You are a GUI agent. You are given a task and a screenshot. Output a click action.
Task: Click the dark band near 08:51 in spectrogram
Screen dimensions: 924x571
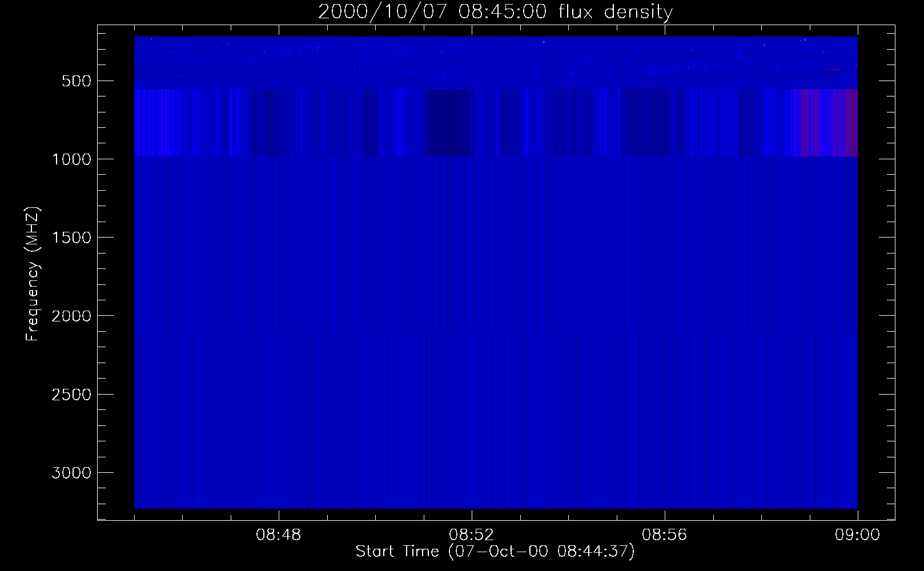447,122
